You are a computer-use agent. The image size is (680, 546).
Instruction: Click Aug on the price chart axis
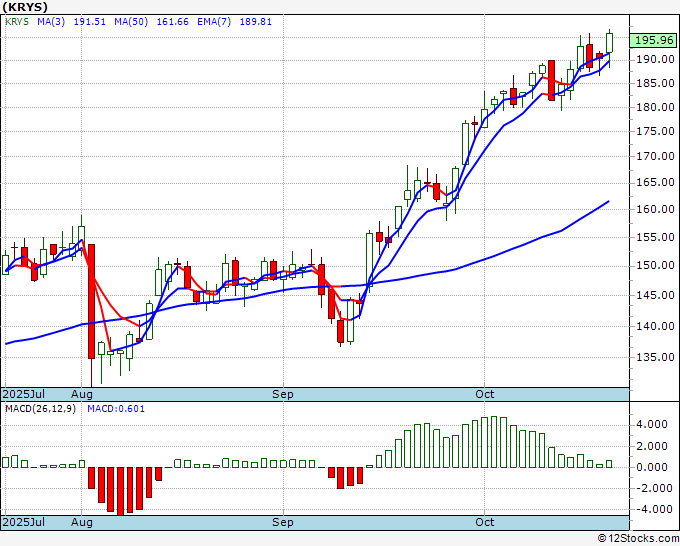click(82, 394)
